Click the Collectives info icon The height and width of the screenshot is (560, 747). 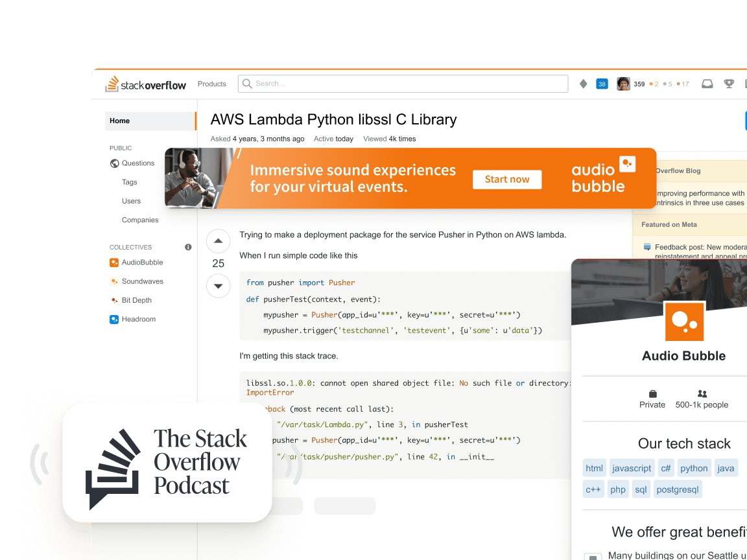188,247
